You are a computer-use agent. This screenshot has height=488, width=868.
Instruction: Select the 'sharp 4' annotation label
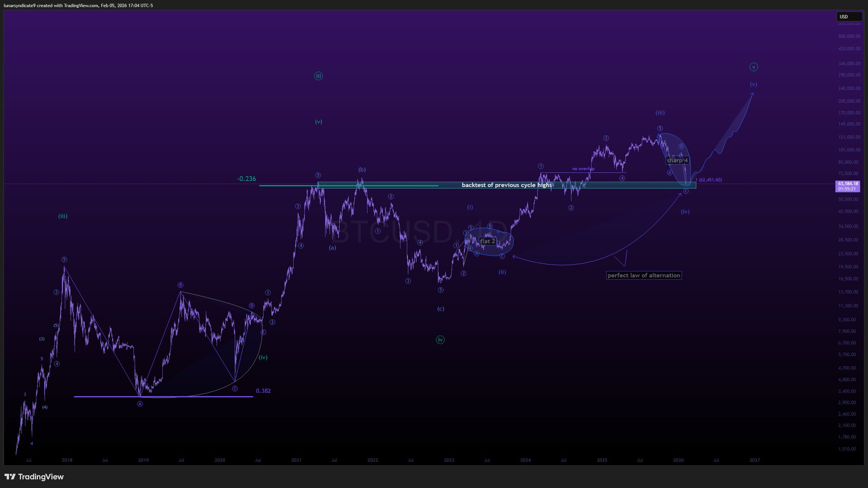(x=677, y=161)
